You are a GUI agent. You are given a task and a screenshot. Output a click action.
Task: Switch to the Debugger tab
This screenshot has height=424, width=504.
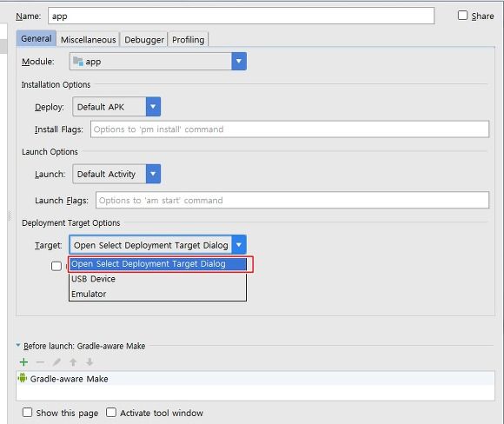point(144,40)
